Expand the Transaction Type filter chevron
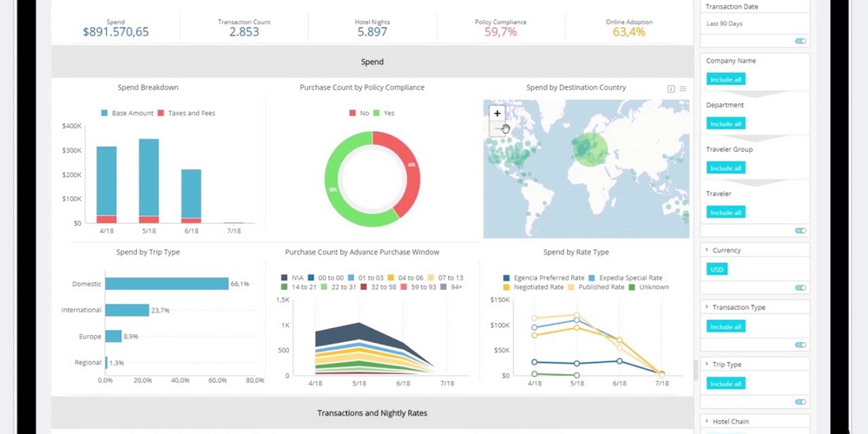868x434 pixels. [707, 307]
